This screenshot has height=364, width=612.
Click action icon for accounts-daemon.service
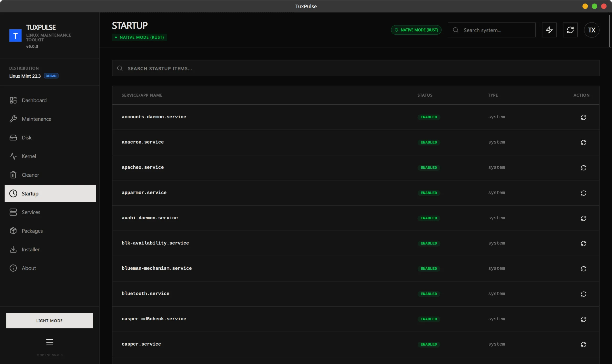(583, 117)
